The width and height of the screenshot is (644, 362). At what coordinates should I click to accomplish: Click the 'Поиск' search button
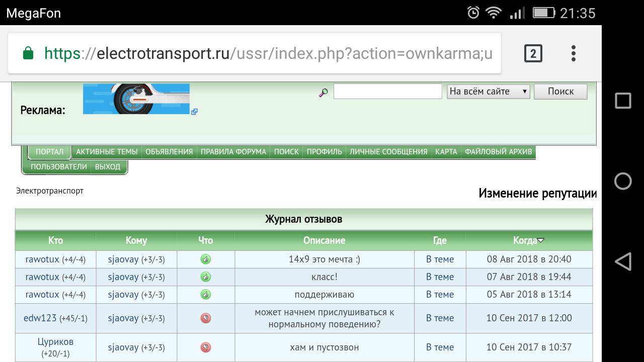click(x=560, y=92)
